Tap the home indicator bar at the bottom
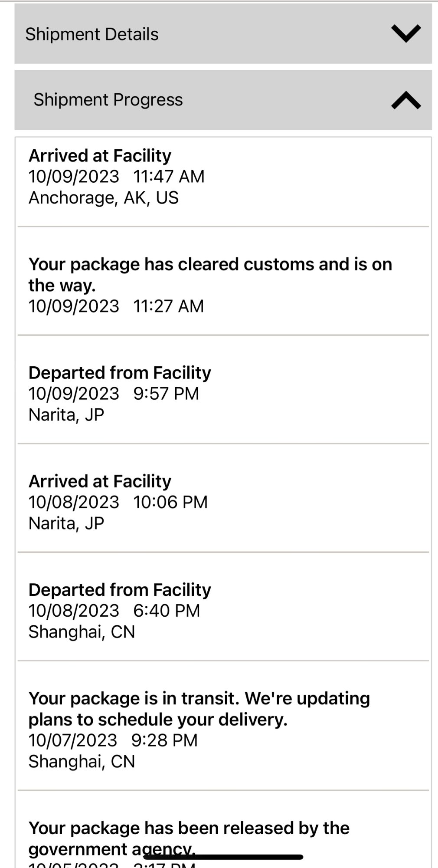The height and width of the screenshot is (868, 438). pyautogui.click(x=223, y=857)
